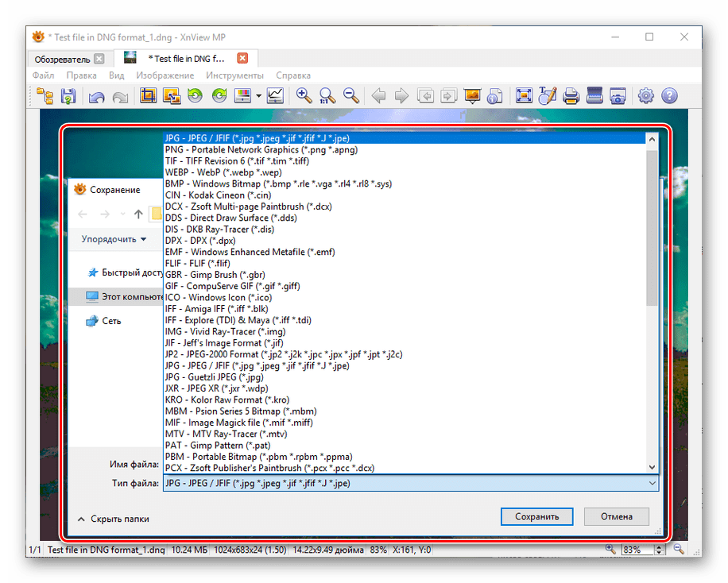Image resolution: width=728 pixels, height=583 pixels.
Task: Choose WEBP - WebP format
Action: pos(405,172)
